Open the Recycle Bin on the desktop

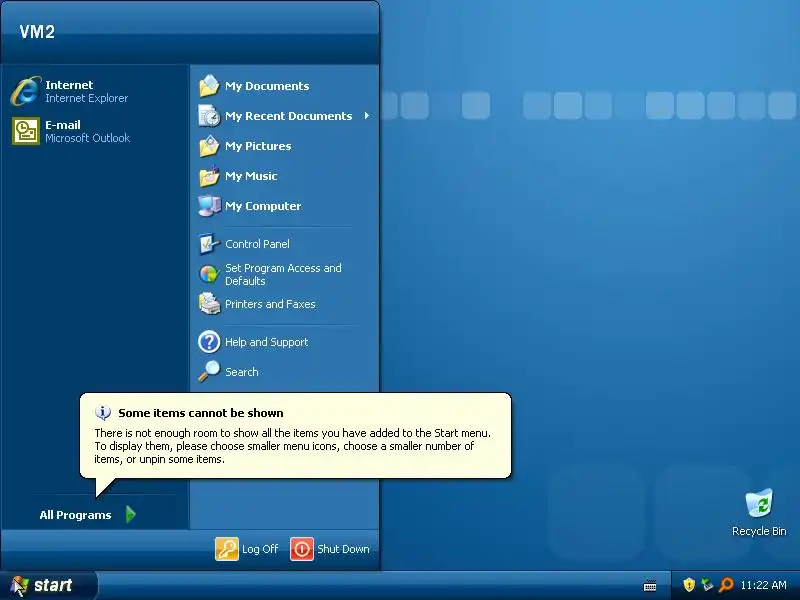tap(759, 503)
